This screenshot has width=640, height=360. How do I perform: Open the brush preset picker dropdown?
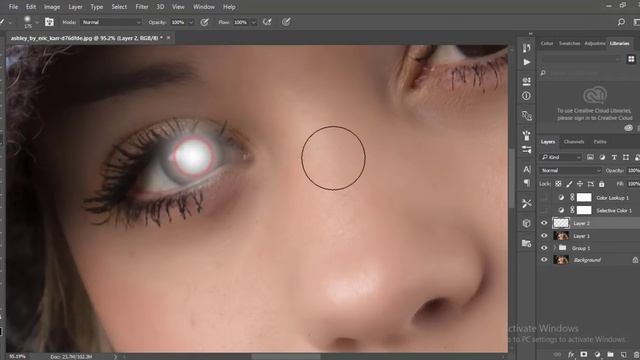click(x=36, y=22)
